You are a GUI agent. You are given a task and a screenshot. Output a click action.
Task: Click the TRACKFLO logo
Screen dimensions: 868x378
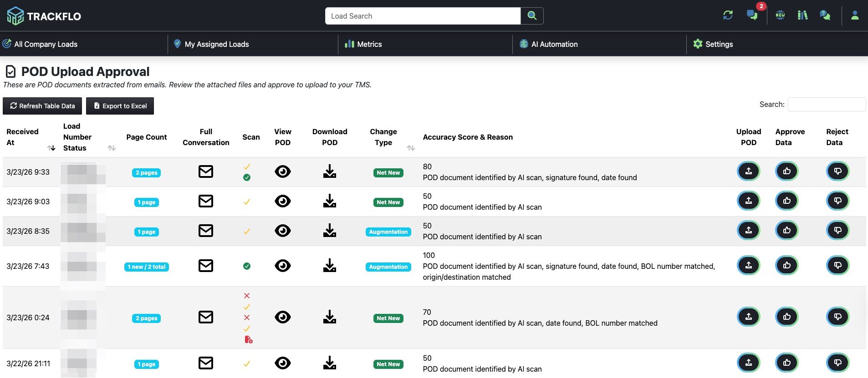tap(44, 16)
